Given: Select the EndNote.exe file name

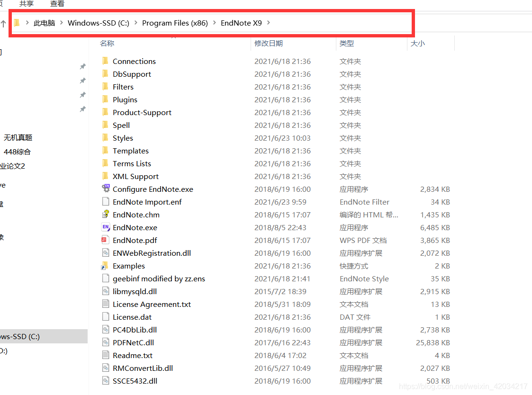Looking at the screenshot, I should pyautogui.click(x=135, y=227).
